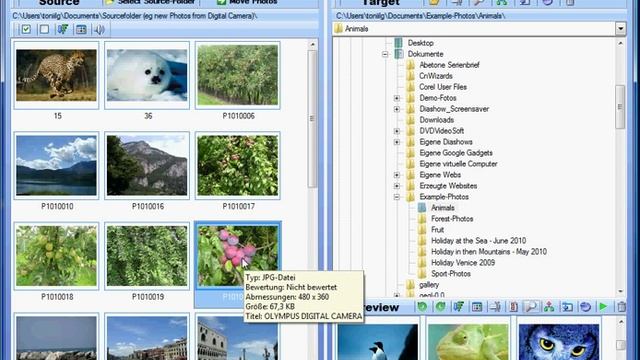Image resolution: width=640 pixels, height=360 pixels.
Task: Open sort options icon in Preview toolbar
Action: pyautogui.click(x=459, y=307)
